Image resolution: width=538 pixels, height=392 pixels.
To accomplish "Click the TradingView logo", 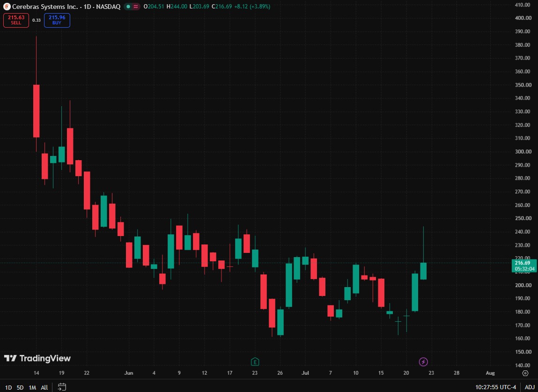I will click(x=37, y=358).
